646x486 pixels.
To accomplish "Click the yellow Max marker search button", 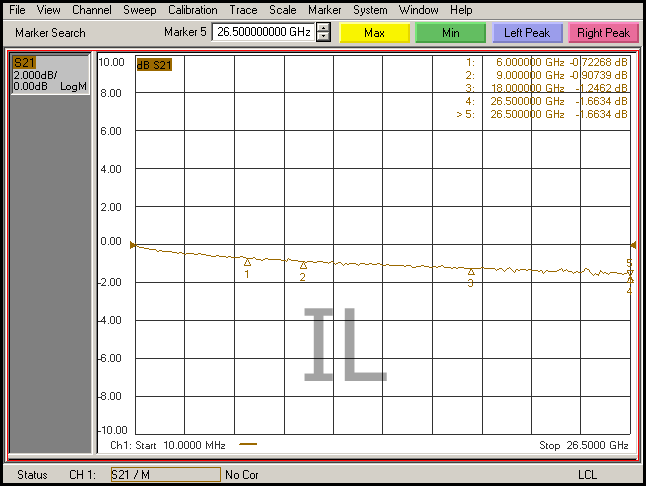I will coord(375,33).
